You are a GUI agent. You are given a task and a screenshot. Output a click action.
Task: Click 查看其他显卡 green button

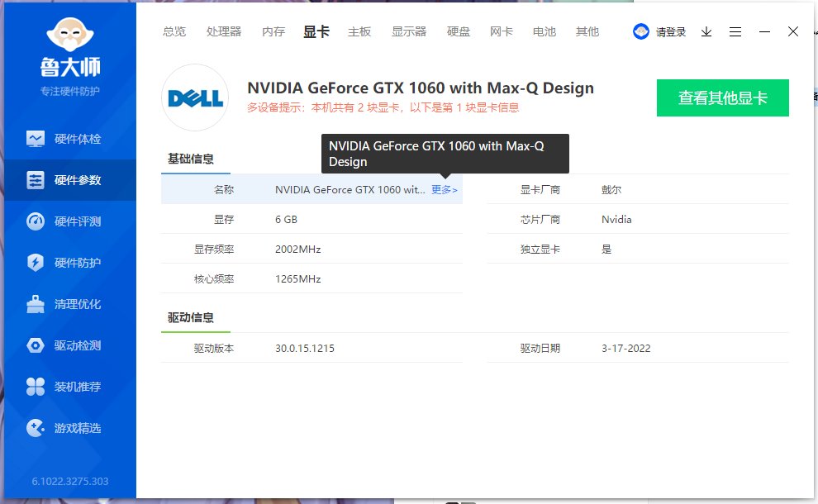(722, 97)
